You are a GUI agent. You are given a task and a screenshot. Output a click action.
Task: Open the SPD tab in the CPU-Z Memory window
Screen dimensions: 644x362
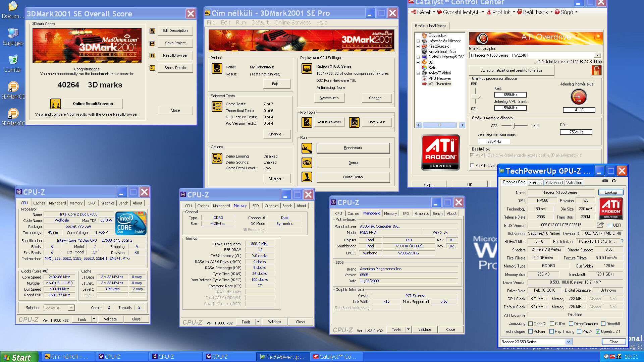click(x=256, y=206)
